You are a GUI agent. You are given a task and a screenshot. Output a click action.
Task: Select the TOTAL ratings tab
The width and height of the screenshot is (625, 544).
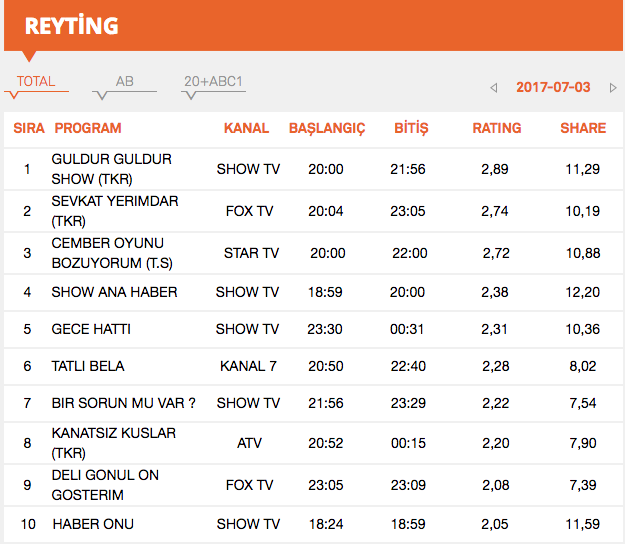coord(36,82)
